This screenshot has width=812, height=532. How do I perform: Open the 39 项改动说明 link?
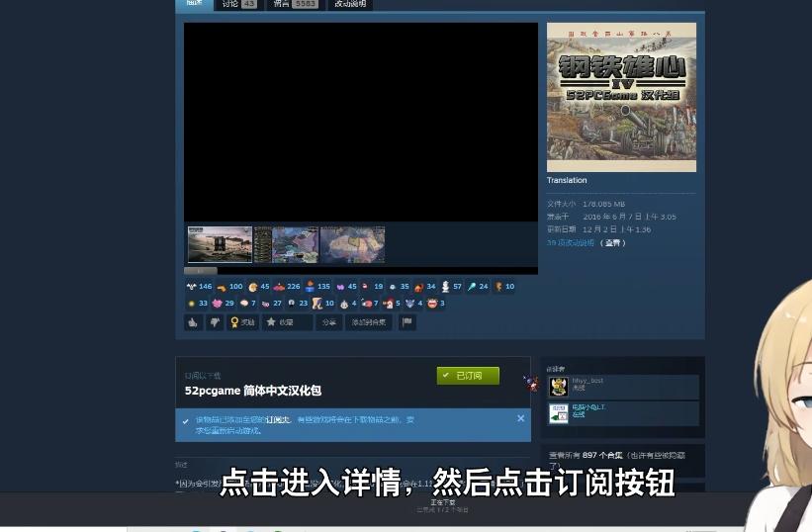point(571,242)
